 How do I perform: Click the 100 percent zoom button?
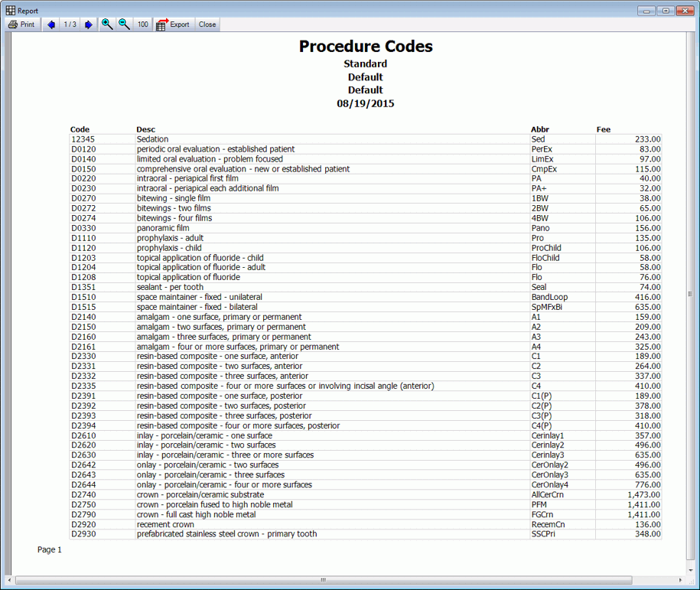[143, 24]
